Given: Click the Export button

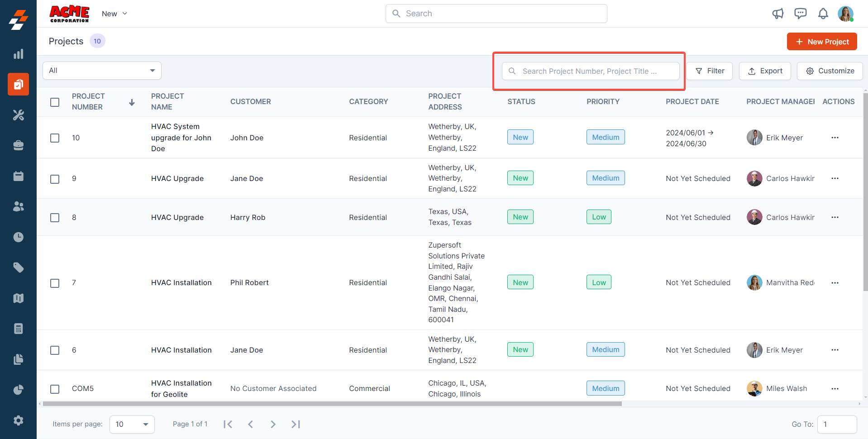Looking at the screenshot, I should [764, 71].
